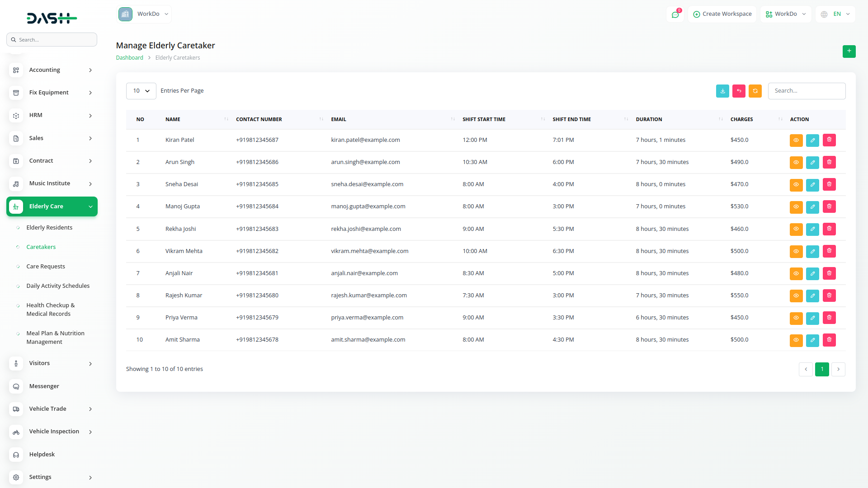Click the blue download export icon
The height and width of the screenshot is (488, 868).
click(x=722, y=91)
